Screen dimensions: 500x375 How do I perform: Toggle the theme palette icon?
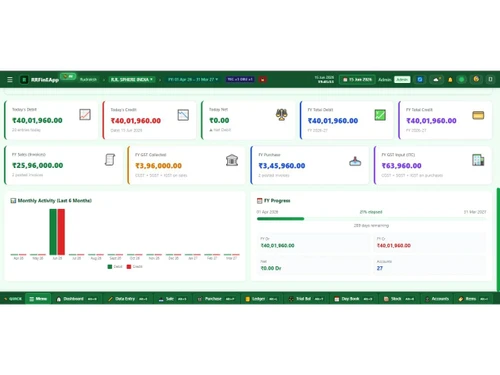(x=476, y=79)
